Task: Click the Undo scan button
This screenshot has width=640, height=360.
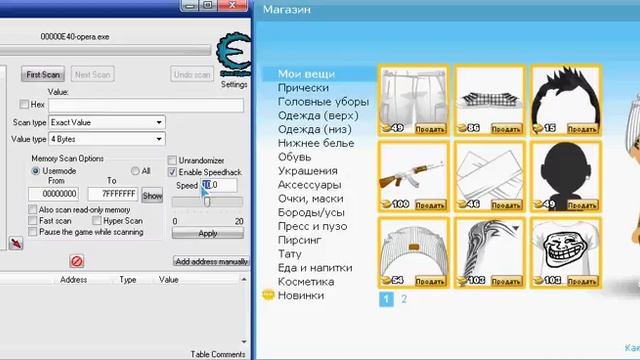Action: coord(192,74)
